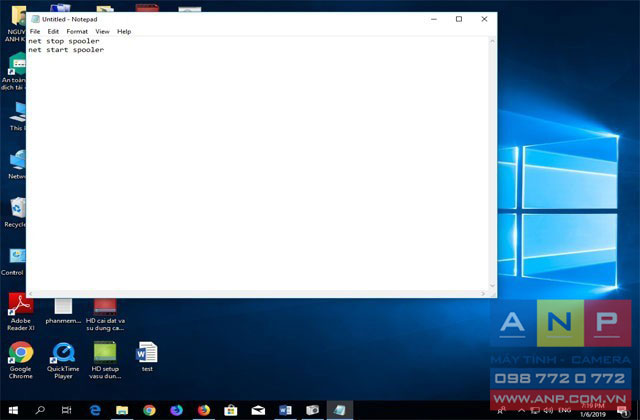Select the 'test' Word document icon
640x420 pixels.
point(147,357)
